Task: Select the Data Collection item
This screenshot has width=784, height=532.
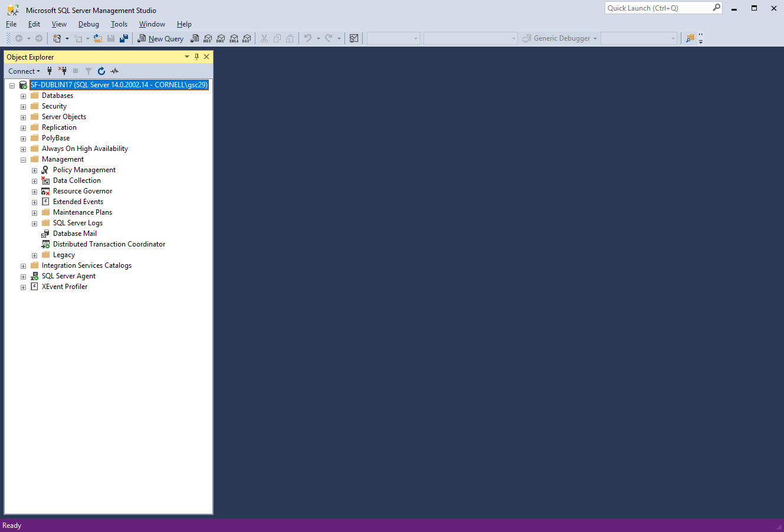Action: [x=77, y=180]
